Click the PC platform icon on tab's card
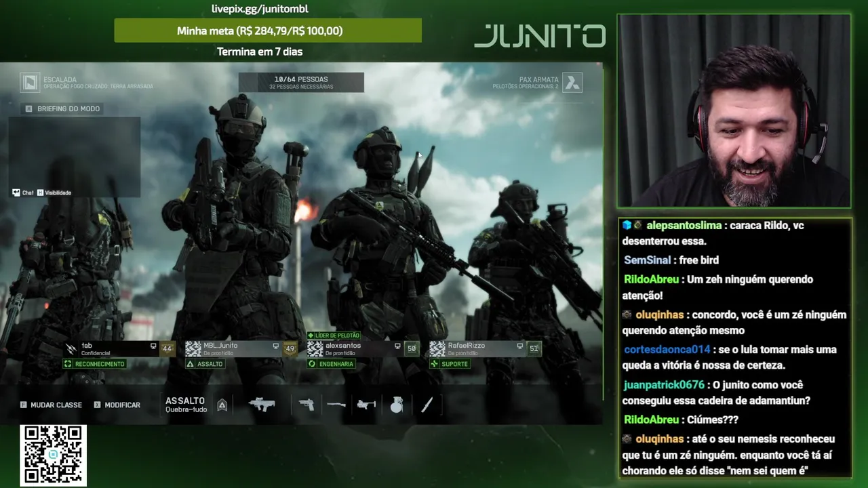This screenshot has width=868, height=488. point(153,346)
